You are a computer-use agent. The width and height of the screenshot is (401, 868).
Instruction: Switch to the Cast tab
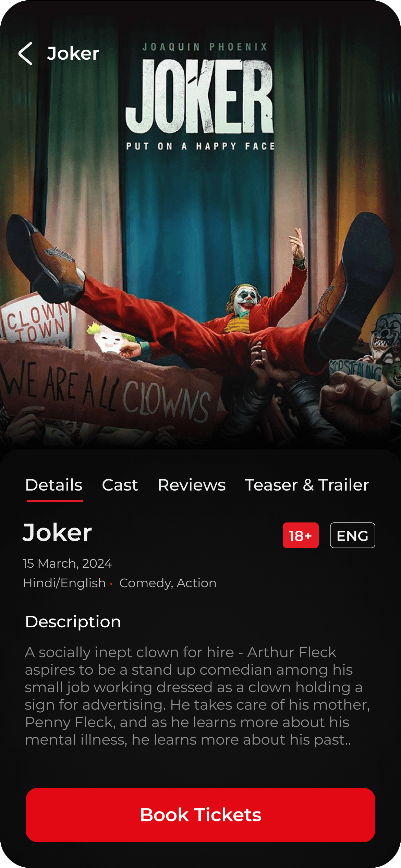point(120,485)
